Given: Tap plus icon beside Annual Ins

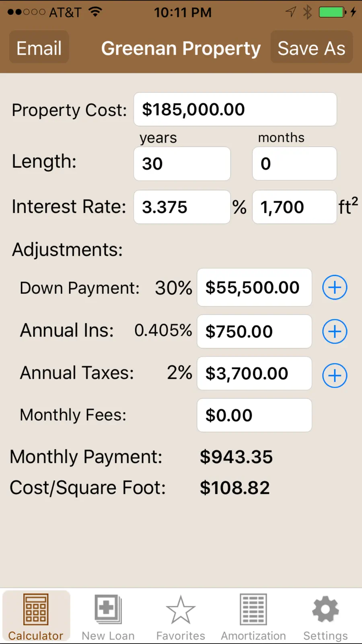Looking at the screenshot, I should click(335, 332).
